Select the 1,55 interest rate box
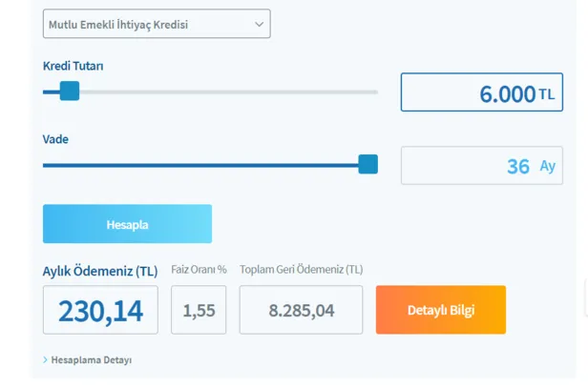Viewport: 588px width, 388px height. pyautogui.click(x=199, y=311)
